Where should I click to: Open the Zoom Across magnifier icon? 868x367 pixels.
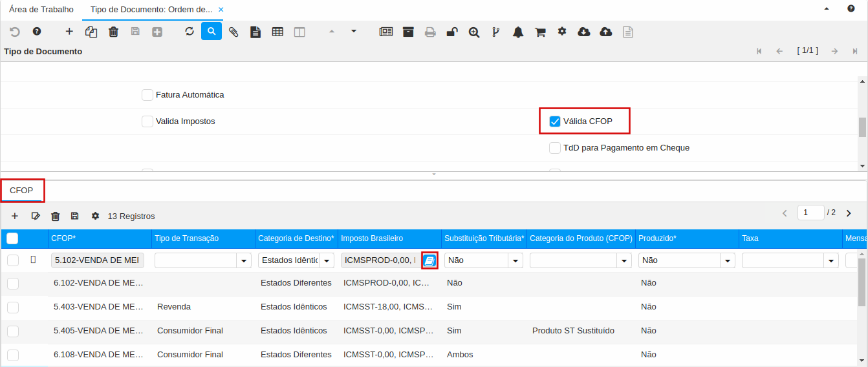pyautogui.click(x=474, y=32)
